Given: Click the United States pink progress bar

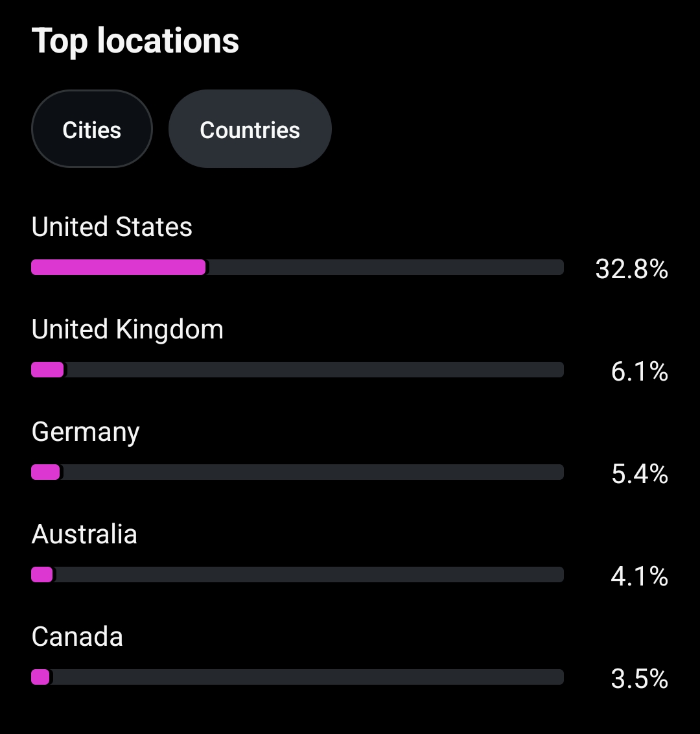Looking at the screenshot, I should pos(119,267).
